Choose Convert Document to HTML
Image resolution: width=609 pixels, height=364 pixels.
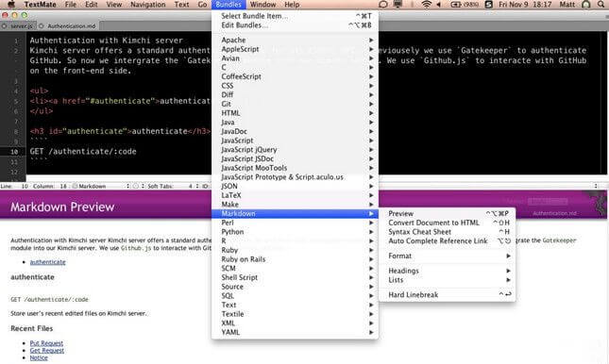448,223
